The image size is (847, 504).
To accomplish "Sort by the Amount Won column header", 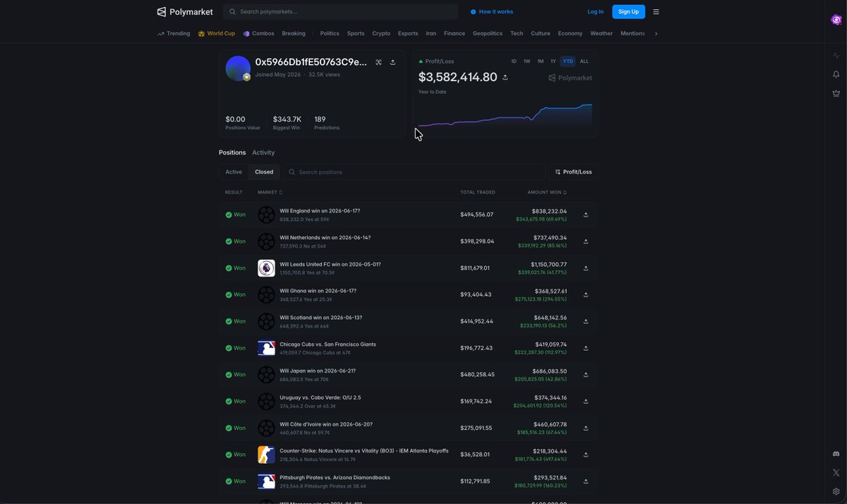I will pos(547,192).
